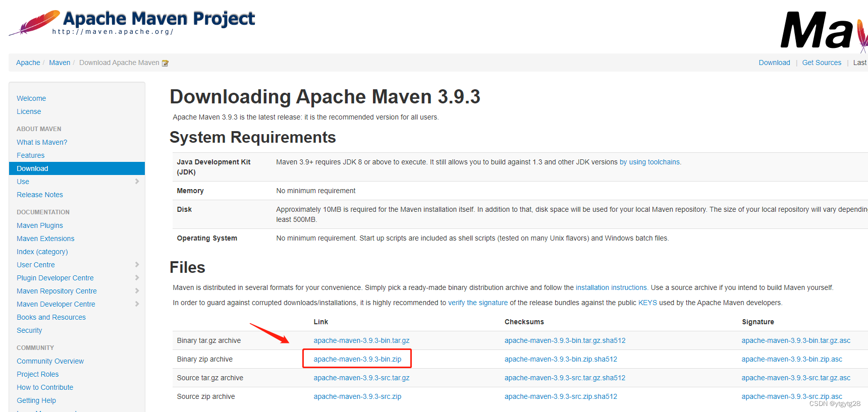868x412 pixels.
Task: Click the Apache breadcrumb link
Action: 28,63
